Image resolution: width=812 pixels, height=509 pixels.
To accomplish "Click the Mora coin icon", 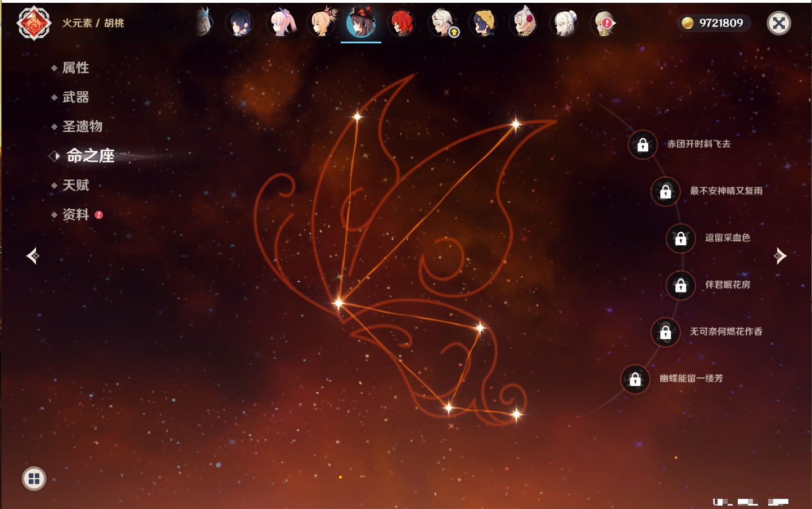I will coord(688,23).
